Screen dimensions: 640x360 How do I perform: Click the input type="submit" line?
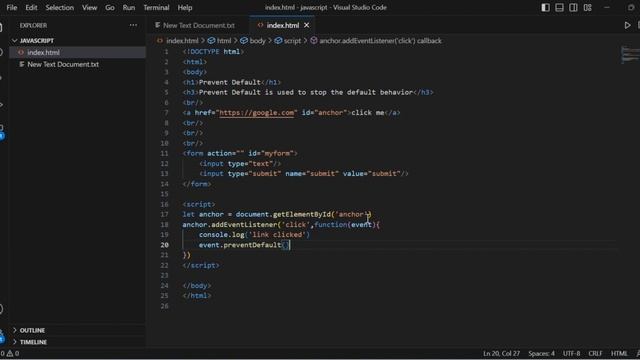(304, 173)
